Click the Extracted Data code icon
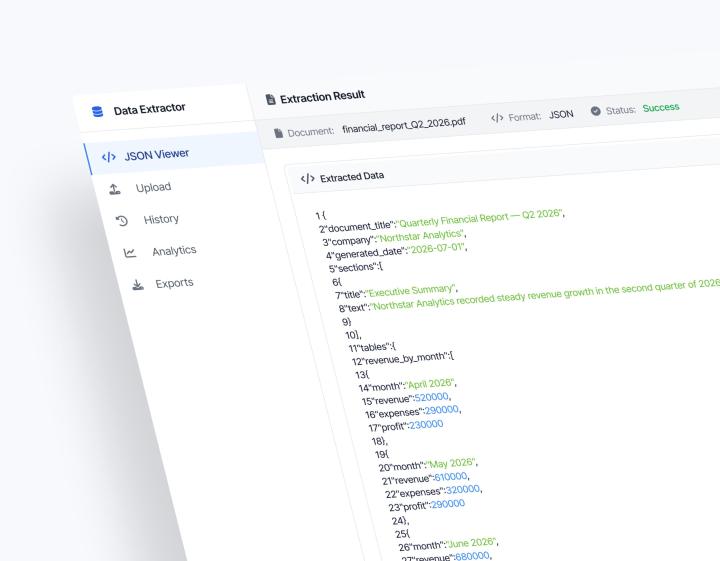Image resolution: width=720 pixels, height=561 pixels. click(307, 178)
